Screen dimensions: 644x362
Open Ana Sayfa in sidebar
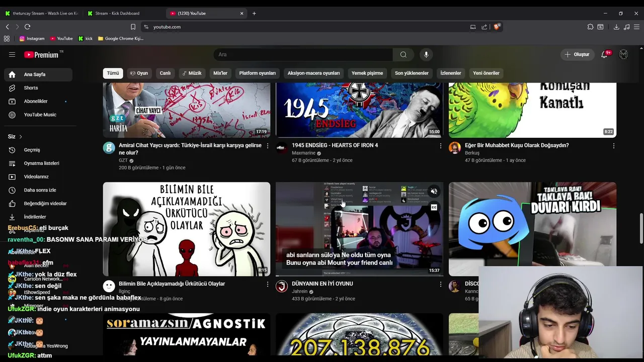38,74
